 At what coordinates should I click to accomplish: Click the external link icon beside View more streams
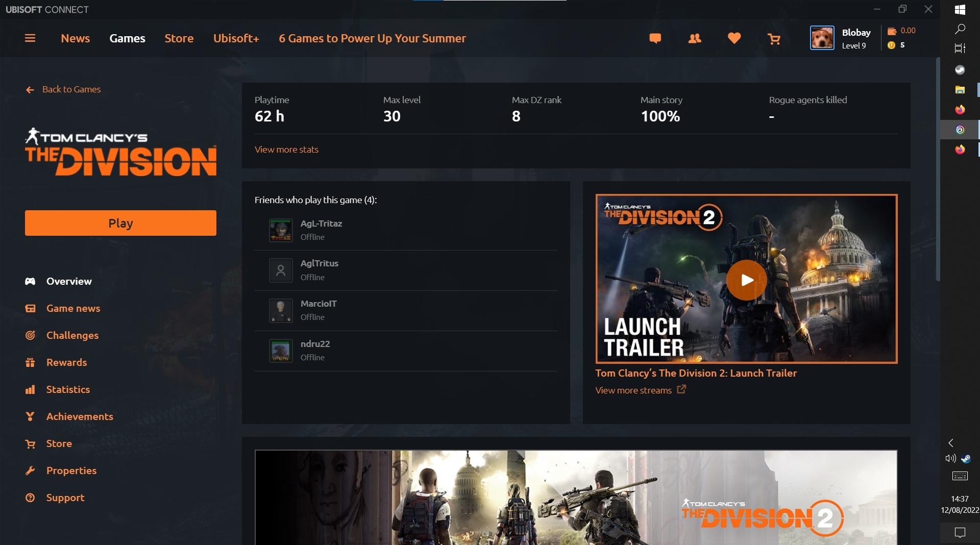tap(681, 389)
